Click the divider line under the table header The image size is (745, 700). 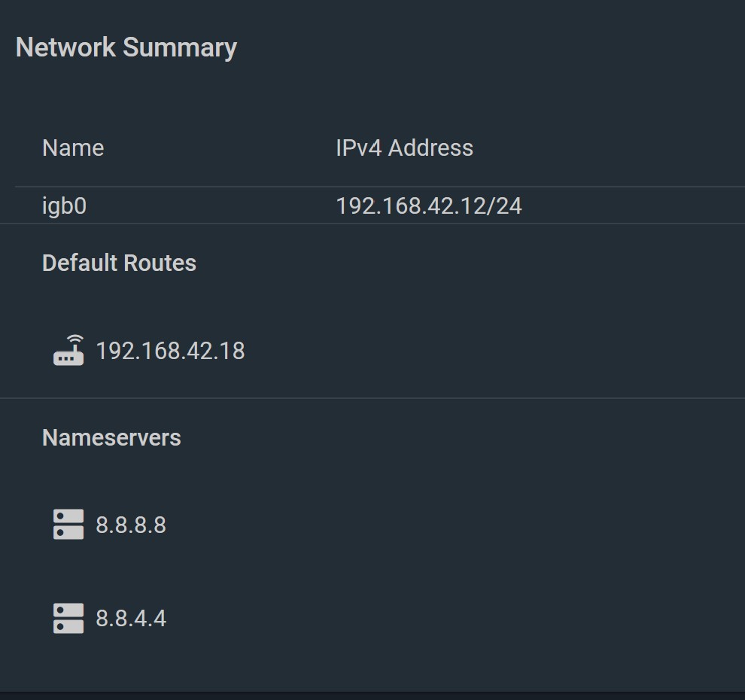(380, 187)
